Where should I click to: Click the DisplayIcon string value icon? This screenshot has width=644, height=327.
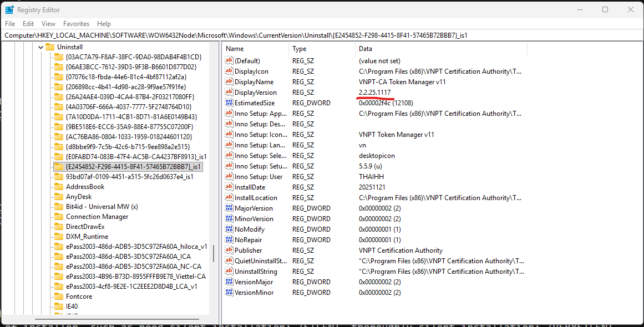(229, 71)
